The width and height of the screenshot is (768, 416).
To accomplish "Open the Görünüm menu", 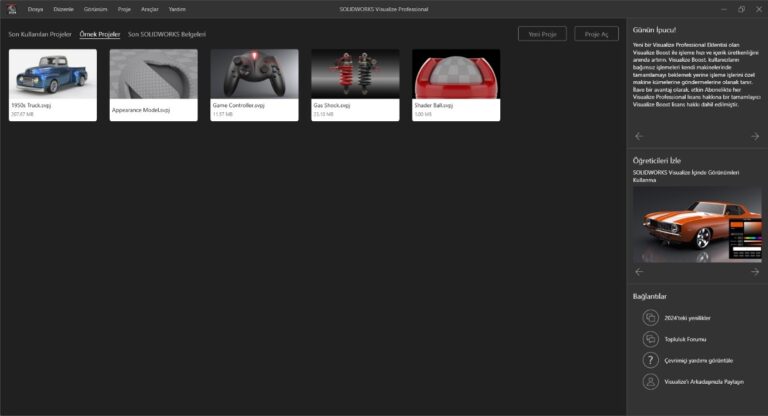I will point(94,8).
